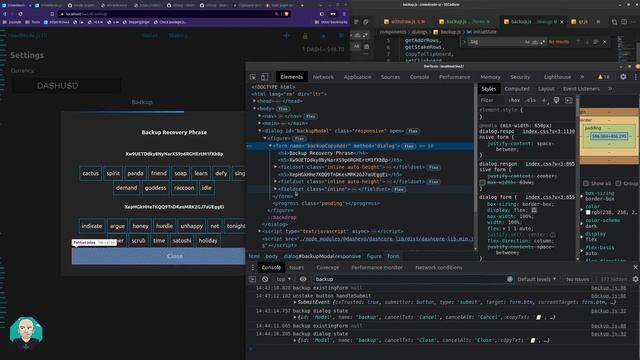The image size is (640, 360).
Task: Toggle the Show all checkbox in computed pane
Action: 586,183
